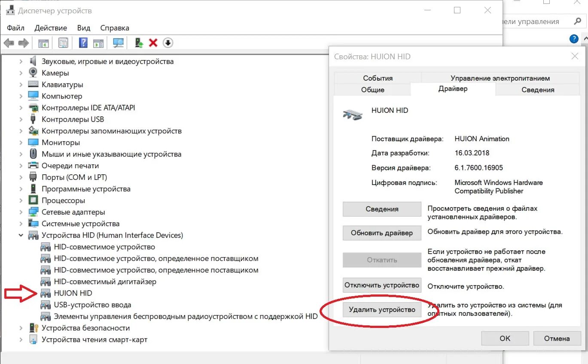588x364 pixels.
Task: Click the keyboard icon beside Клавиатуры
Action: (x=33, y=85)
